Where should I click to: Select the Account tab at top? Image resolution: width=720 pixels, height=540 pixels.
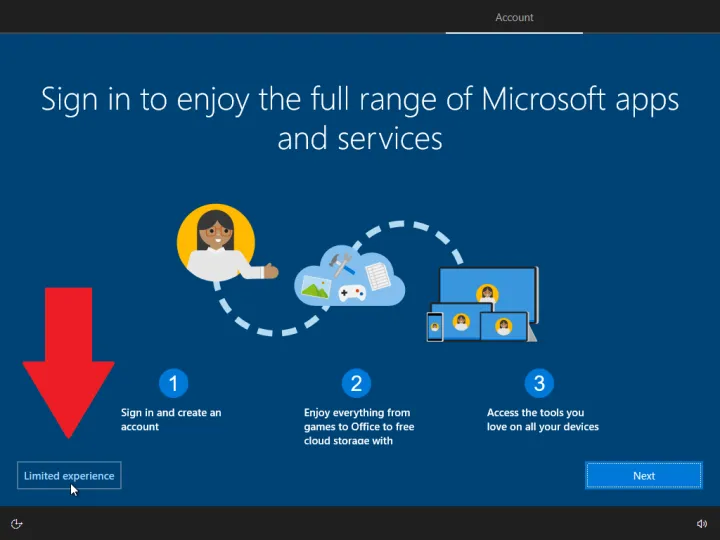click(514, 17)
